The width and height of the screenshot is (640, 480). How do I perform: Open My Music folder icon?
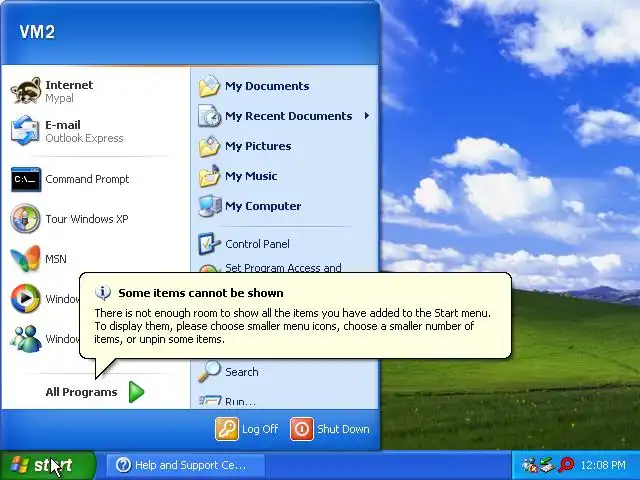[209, 176]
